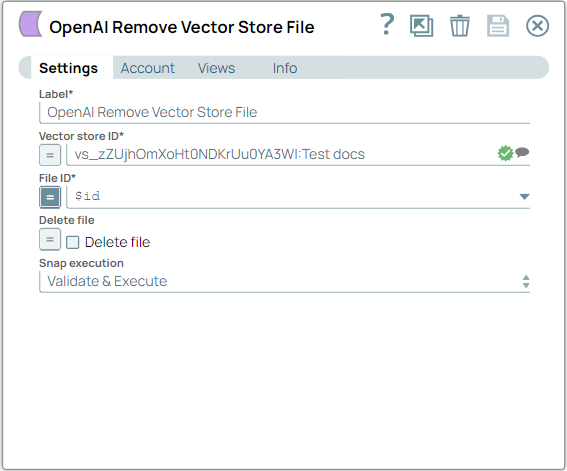The image size is (567, 471).
Task: Switch to the Info tab
Action: coord(285,68)
